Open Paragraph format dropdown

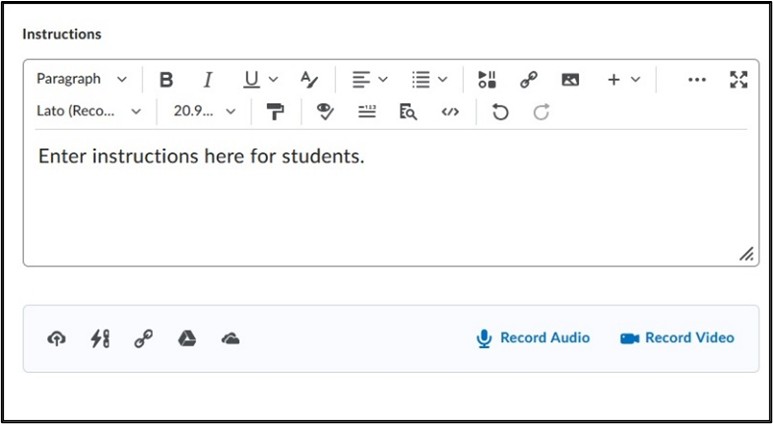pyautogui.click(x=82, y=79)
